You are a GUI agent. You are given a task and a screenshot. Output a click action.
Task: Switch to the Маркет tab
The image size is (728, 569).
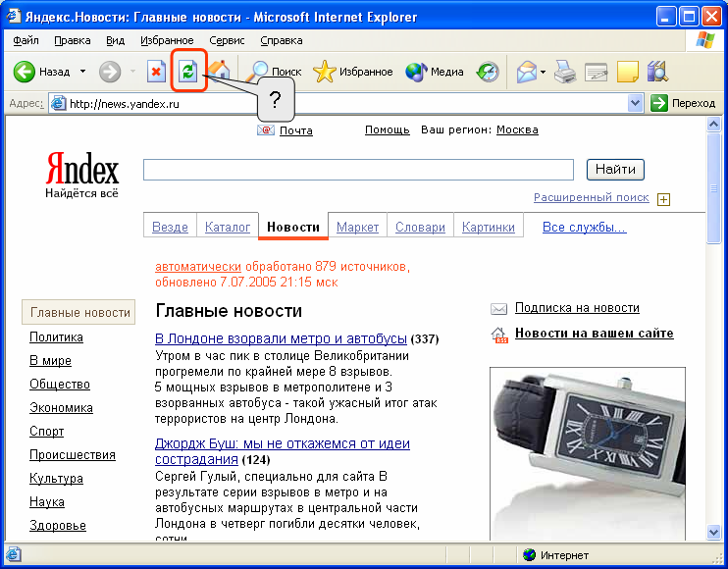tap(357, 227)
